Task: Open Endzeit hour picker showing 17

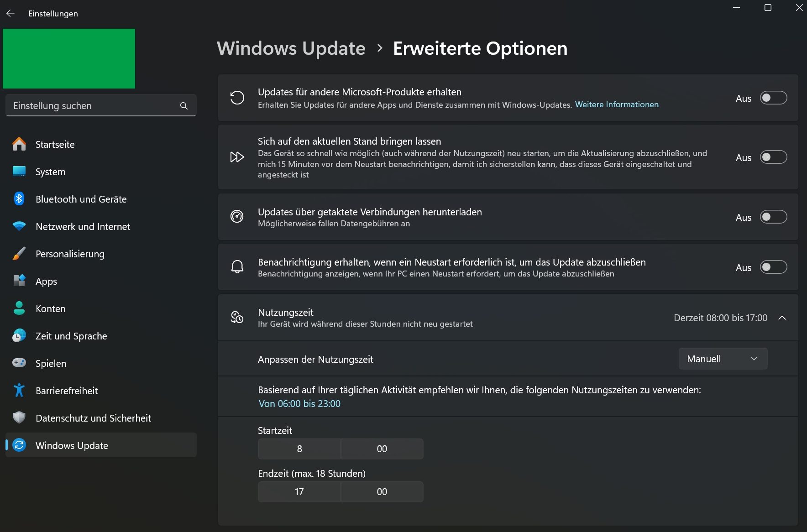Action: click(x=299, y=492)
